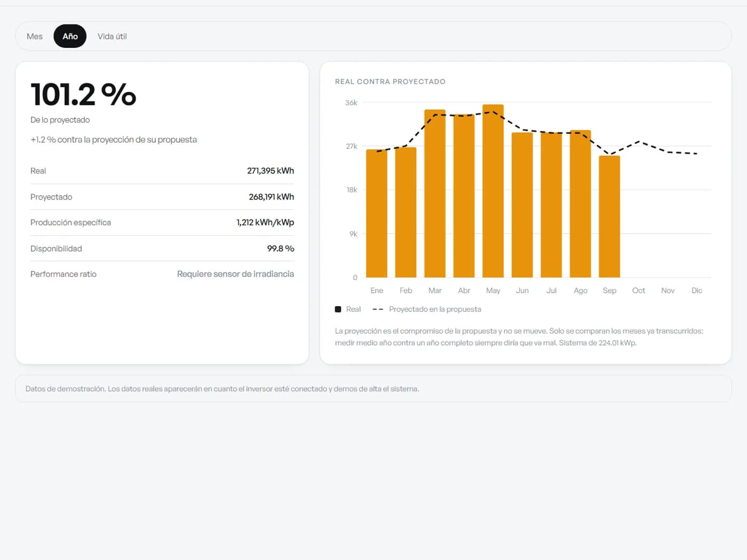The image size is (747, 560).
Task: Select the Abr bar in chart
Action: coord(464,196)
